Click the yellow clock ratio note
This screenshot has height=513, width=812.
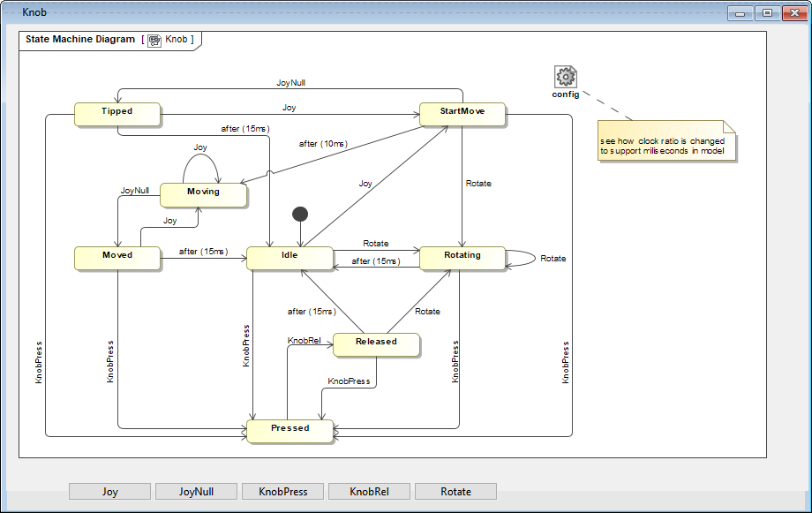pos(665,143)
